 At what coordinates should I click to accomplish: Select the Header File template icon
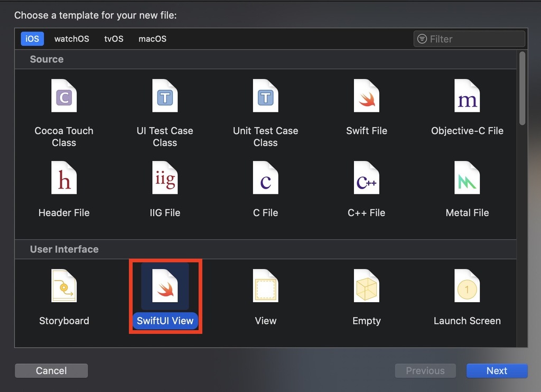click(x=64, y=178)
